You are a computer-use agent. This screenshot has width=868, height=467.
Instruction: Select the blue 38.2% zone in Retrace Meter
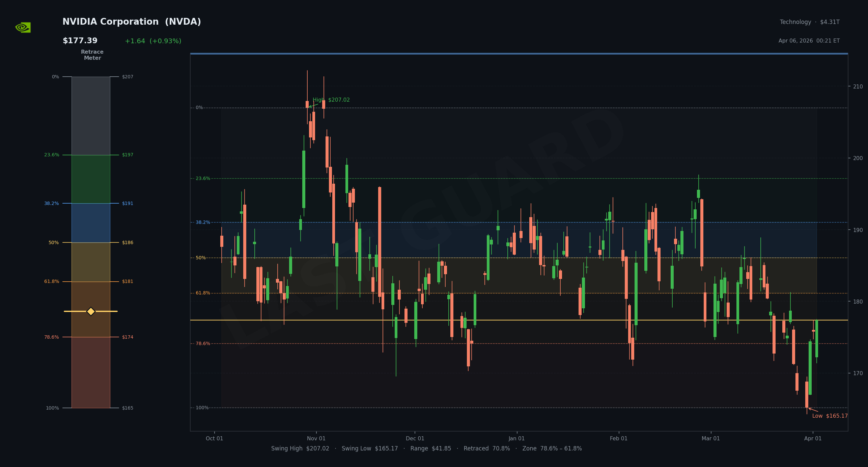point(91,223)
